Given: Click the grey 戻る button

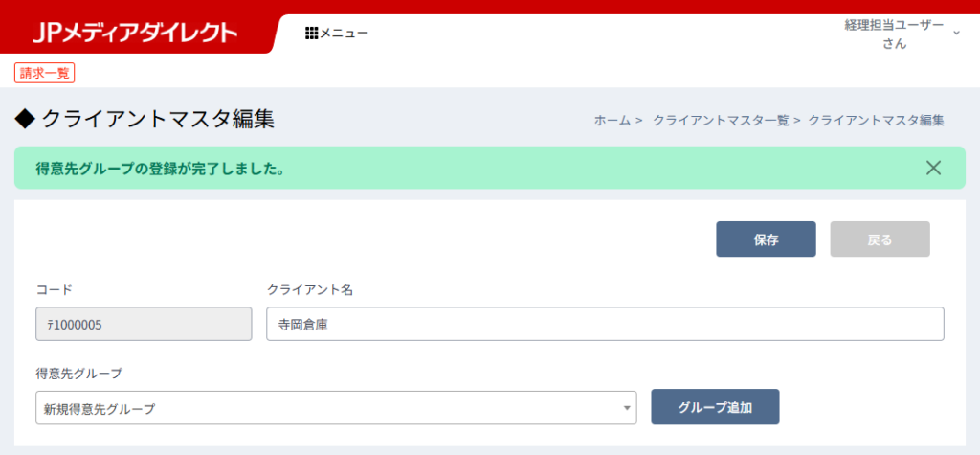Looking at the screenshot, I should 880,239.
